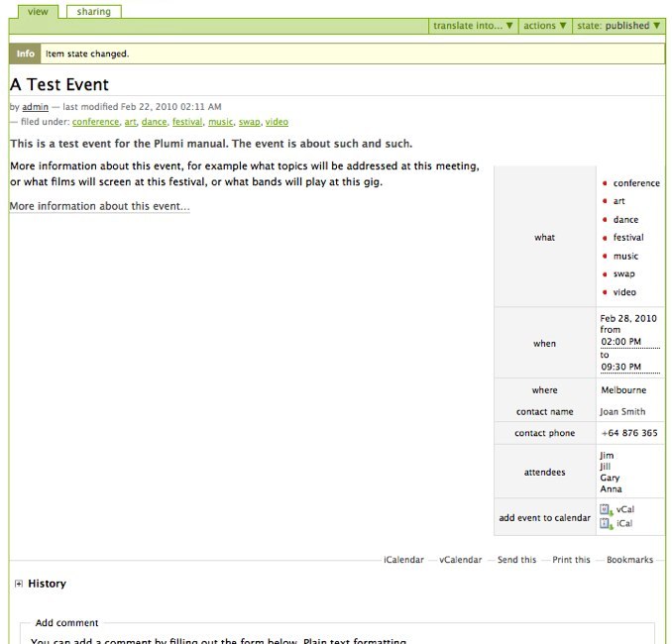Click the vCal calendar icon
The width and height of the screenshot is (672, 644).
(606, 509)
